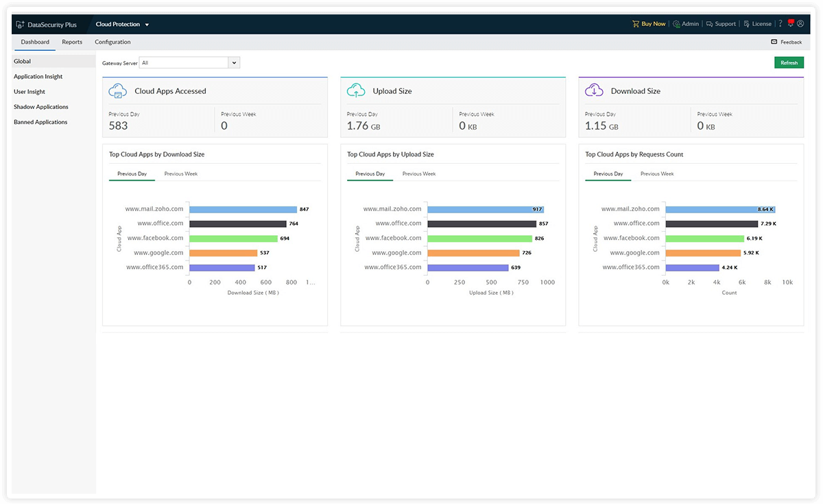
Task: Open the Configuration tab
Action: click(112, 42)
